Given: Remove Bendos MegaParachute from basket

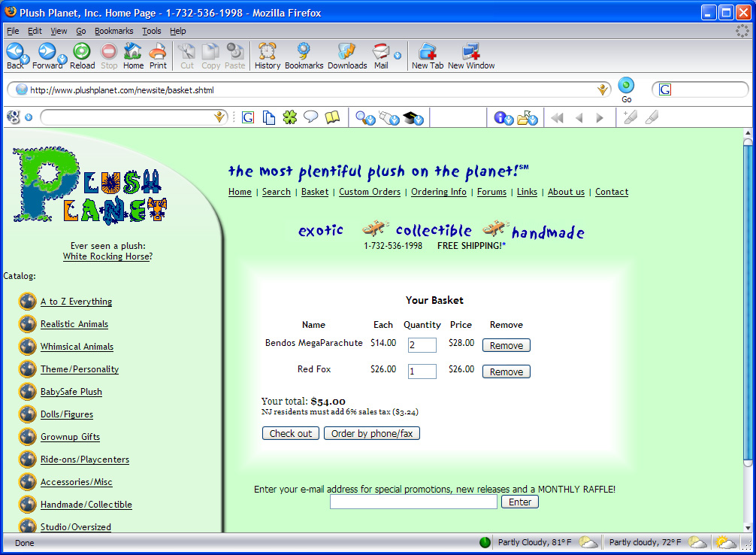Looking at the screenshot, I should pyautogui.click(x=507, y=346).
